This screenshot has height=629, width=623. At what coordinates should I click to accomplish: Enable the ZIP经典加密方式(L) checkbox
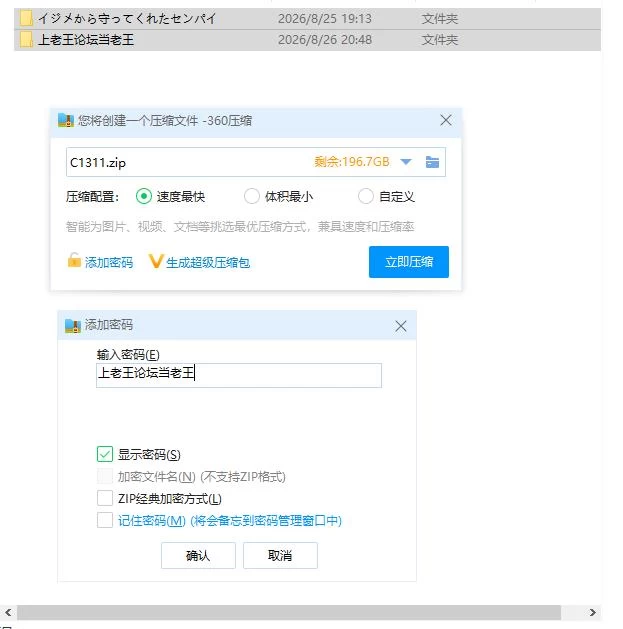pyautogui.click(x=105, y=498)
